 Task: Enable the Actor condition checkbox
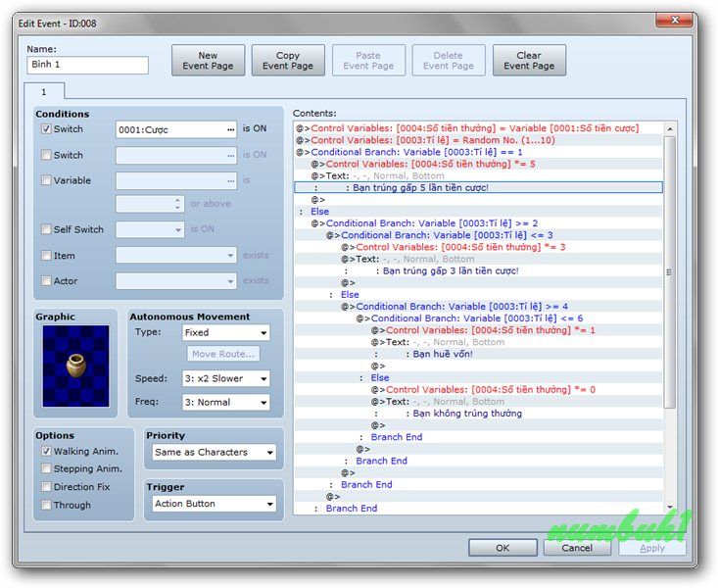coord(46,280)
